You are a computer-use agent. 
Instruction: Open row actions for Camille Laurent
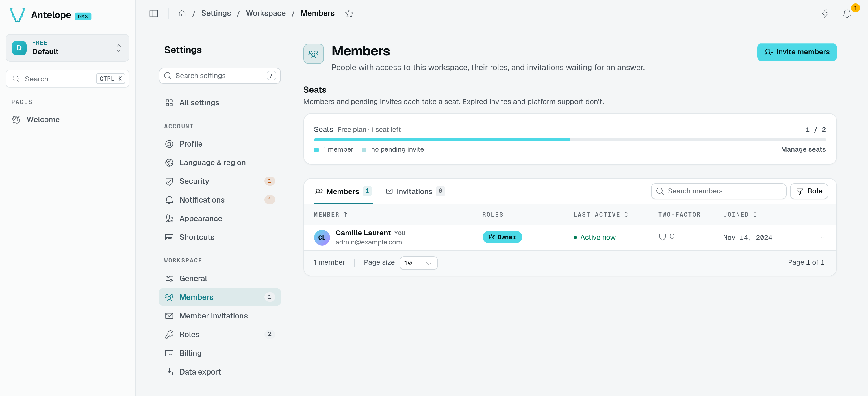point(824,238)
